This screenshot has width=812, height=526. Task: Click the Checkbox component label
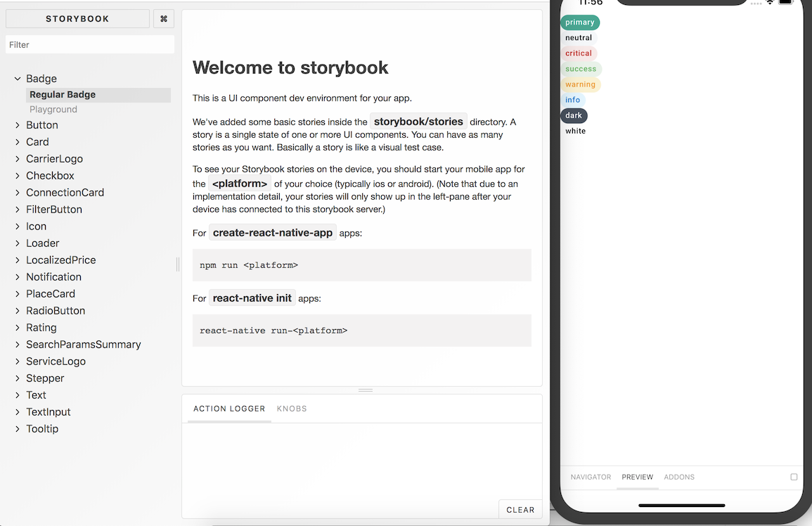(x=50, y=176)
